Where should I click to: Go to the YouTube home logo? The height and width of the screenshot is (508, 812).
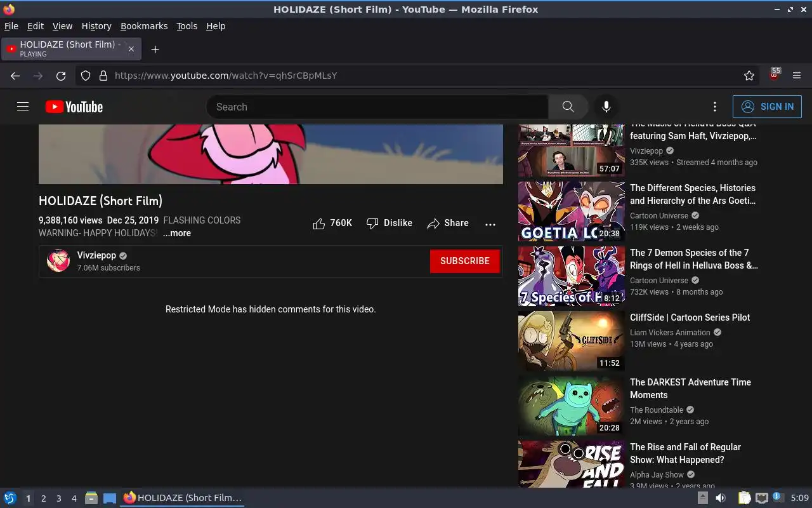click(x=74, y=107)
